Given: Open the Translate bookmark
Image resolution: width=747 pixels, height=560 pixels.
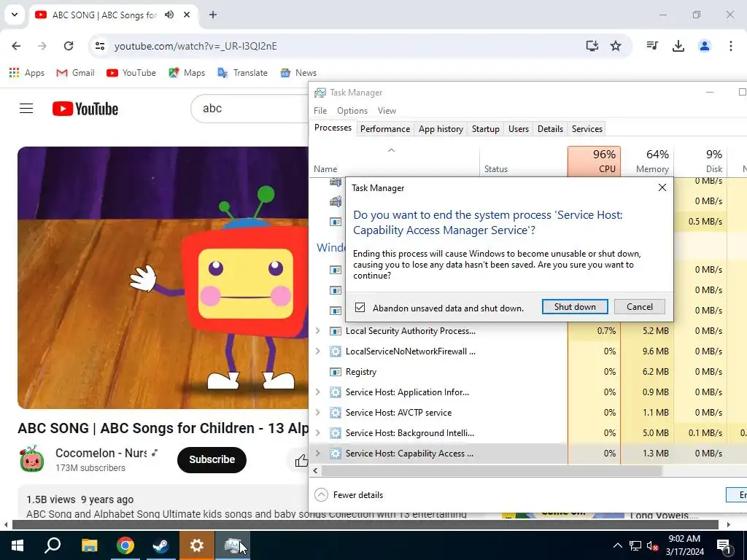Looking at the screenshot, I should pyautogui.click(x=242, y=73).
